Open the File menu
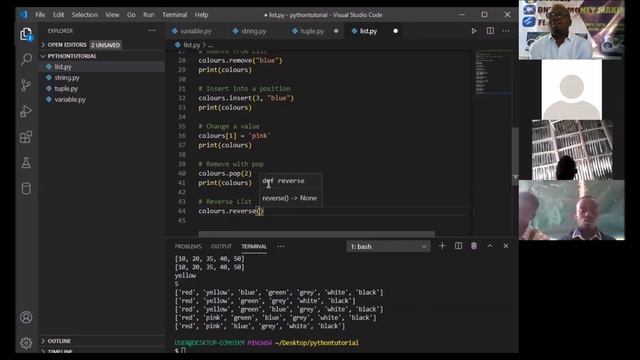Viewport: 640px width, 360px height. pos(40,15)
